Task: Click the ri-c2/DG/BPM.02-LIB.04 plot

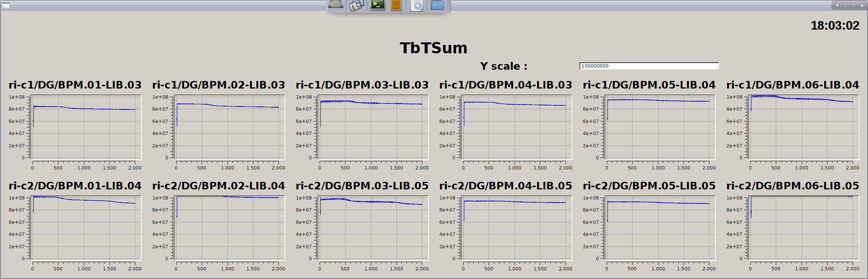Action: coord(229,228)
